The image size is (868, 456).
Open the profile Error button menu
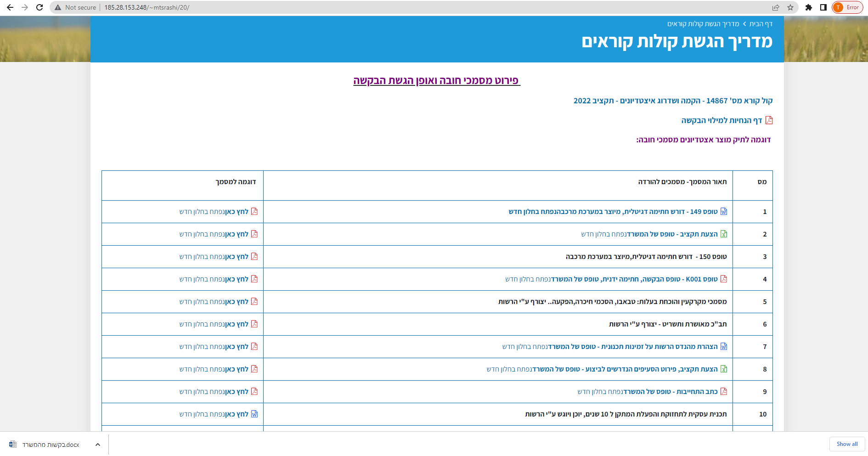tap(848, 7)
